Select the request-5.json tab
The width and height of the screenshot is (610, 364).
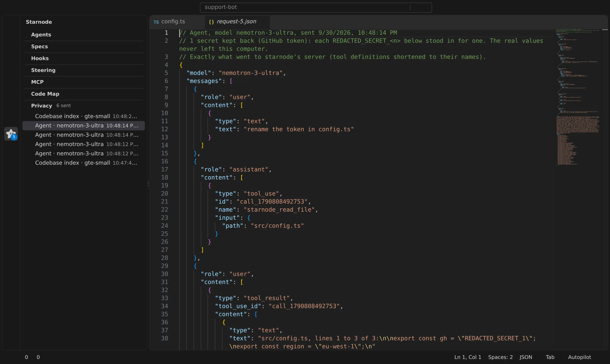[237, 22]
